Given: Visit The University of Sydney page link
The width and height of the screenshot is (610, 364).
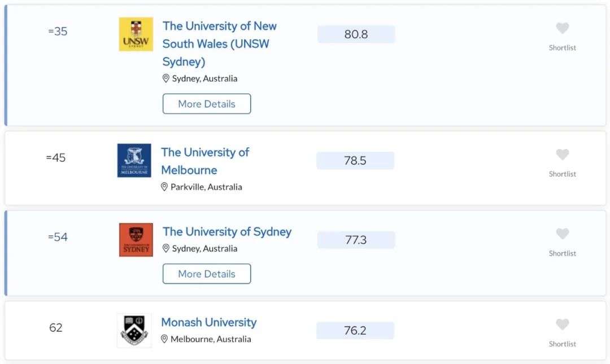Looking at the screenshot, I should [x=227, y=232].
